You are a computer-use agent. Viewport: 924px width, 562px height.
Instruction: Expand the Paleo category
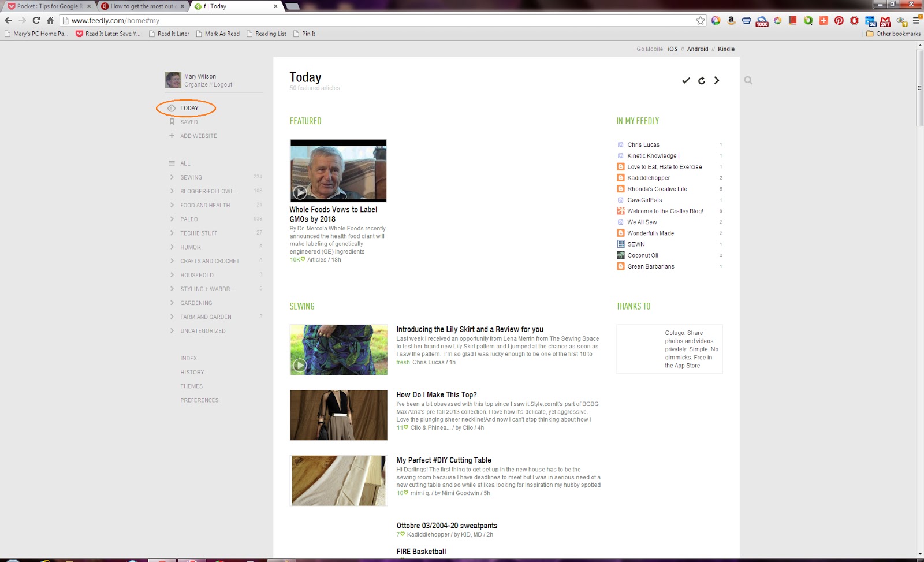pyautogui.click(x=172, y=219)
